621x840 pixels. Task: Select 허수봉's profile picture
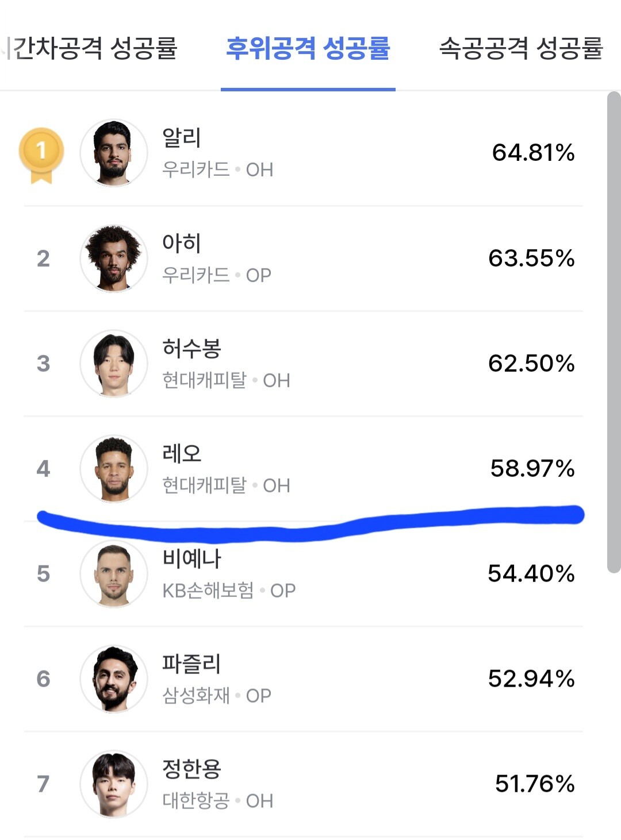(114, 364)
